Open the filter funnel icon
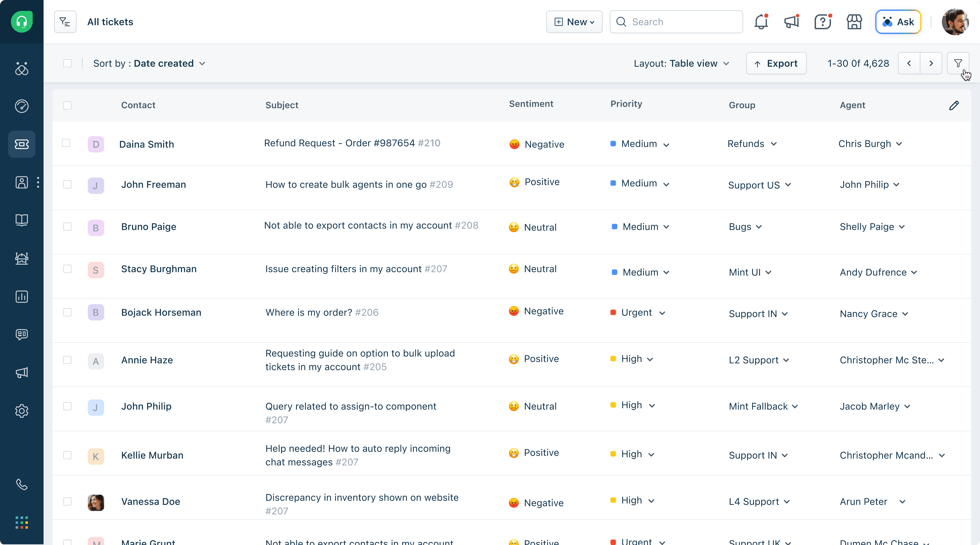 (x=958, y=63)
